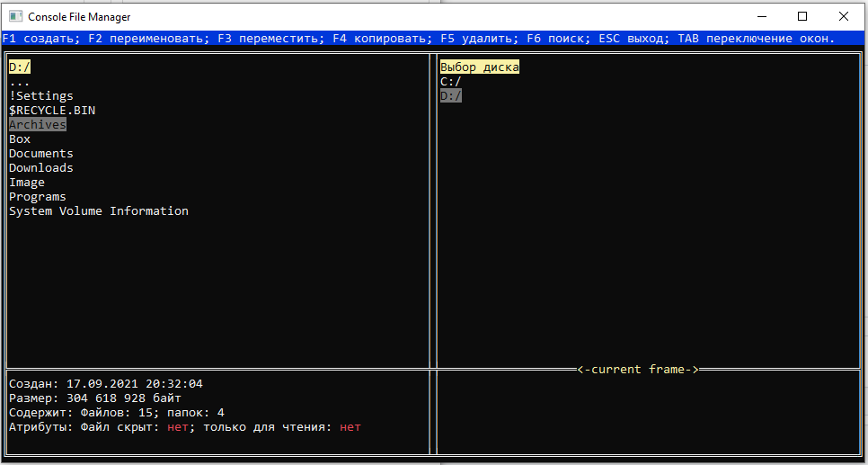Select the highlighted Archives folder
The height and width of the screenshot is (465, 868).
[38, 125]
